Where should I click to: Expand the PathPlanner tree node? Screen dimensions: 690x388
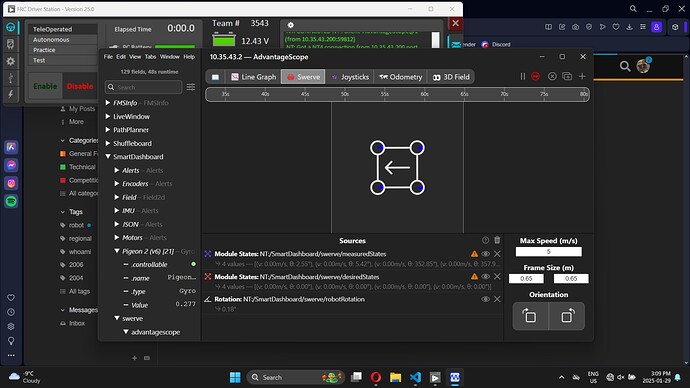107,130
